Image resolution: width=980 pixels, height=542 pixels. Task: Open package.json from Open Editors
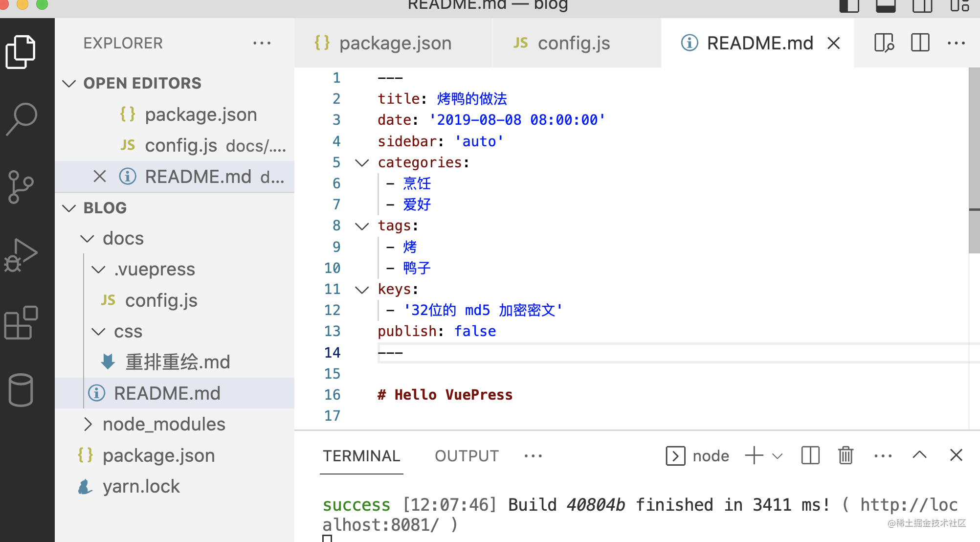pyautogui.click(x=175, y=114)
